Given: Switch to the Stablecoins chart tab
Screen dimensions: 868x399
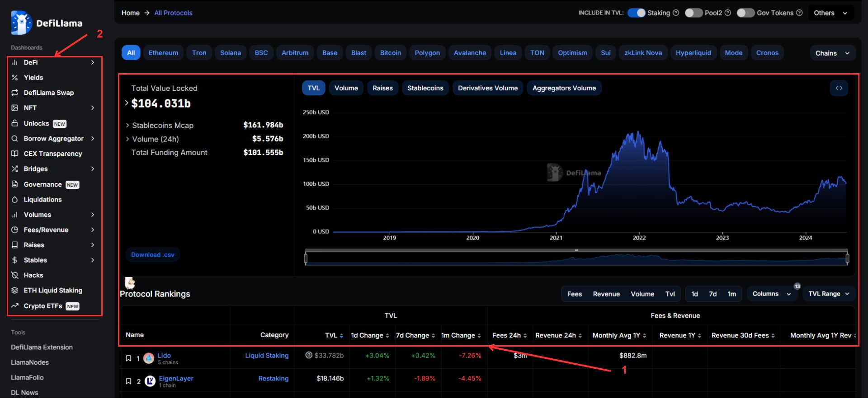Looking at the screenshot, I should (x=425, y=89).
